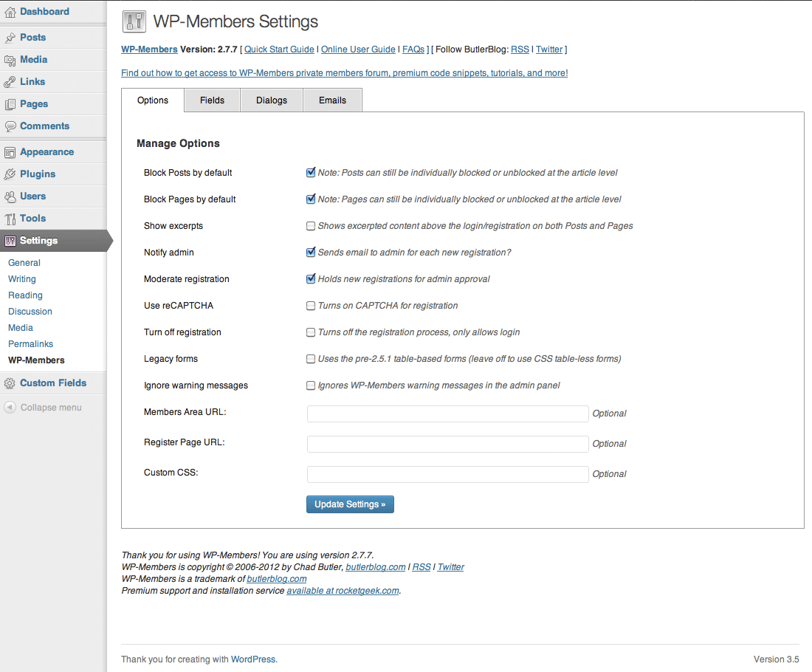
Task: Click the Media icon in sidebar
Action: pyautogui.click(x=10, y=60)
